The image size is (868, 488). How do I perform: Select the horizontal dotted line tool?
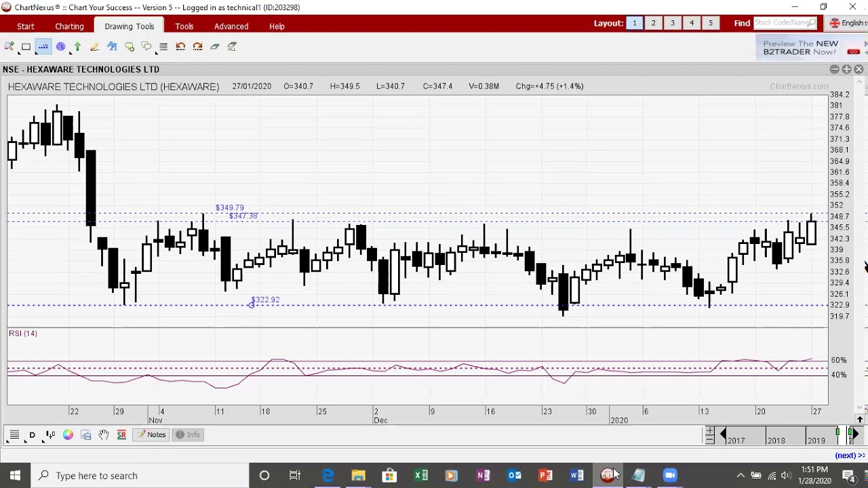click(x=43, y=47)
